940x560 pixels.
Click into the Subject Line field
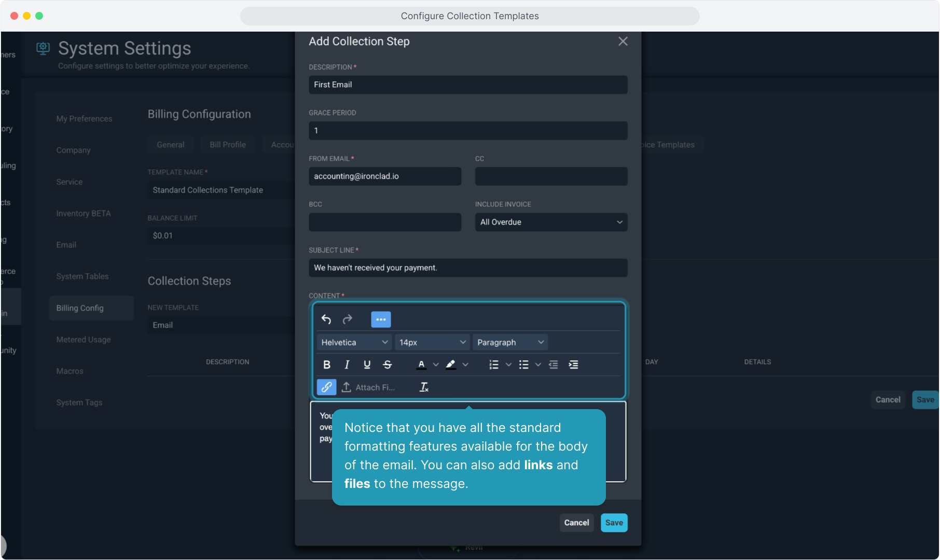(x=468, y=268)
